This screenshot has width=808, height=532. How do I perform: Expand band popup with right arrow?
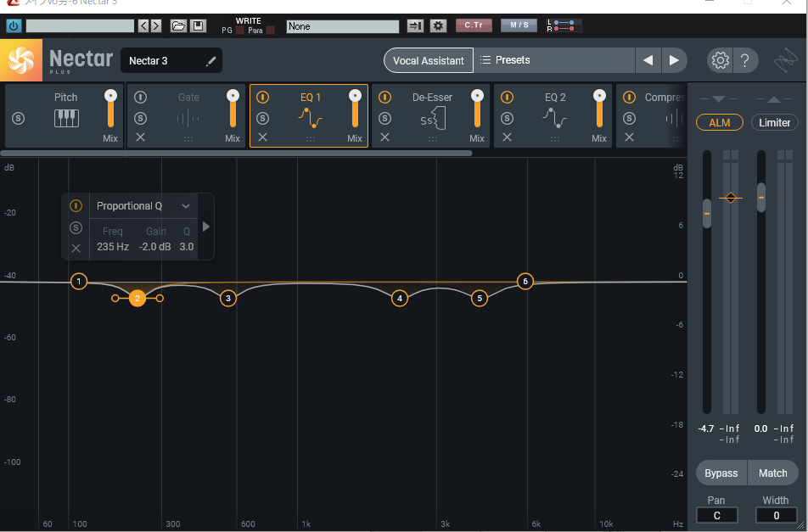(x=206, y=227)
